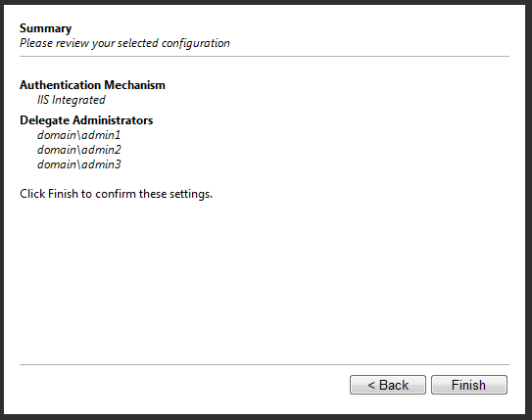
Task: Select the Summary heading text
Action: point(45,28)
